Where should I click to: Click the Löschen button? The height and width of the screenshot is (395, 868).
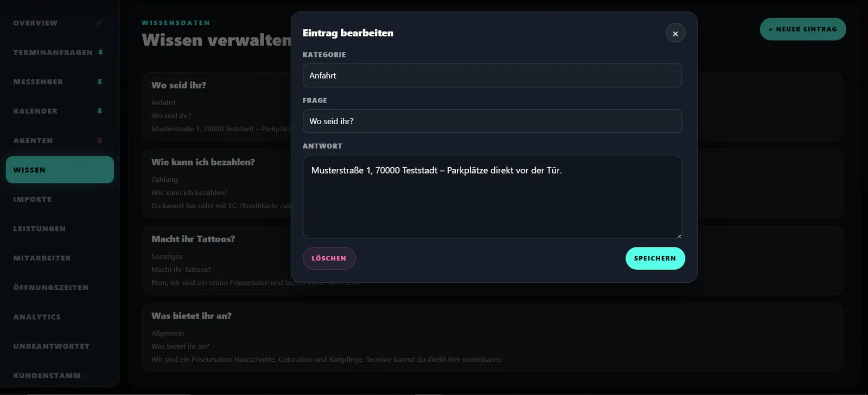[x=329, y=258]
